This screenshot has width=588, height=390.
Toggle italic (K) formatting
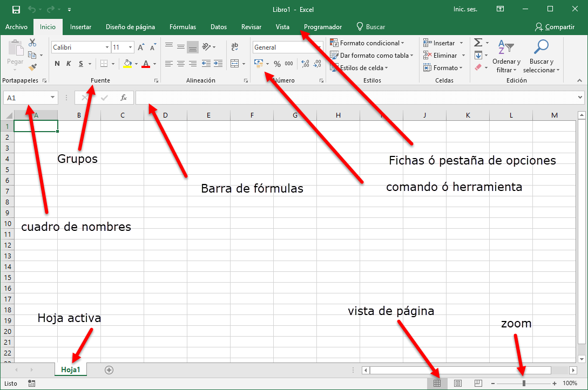69,64
